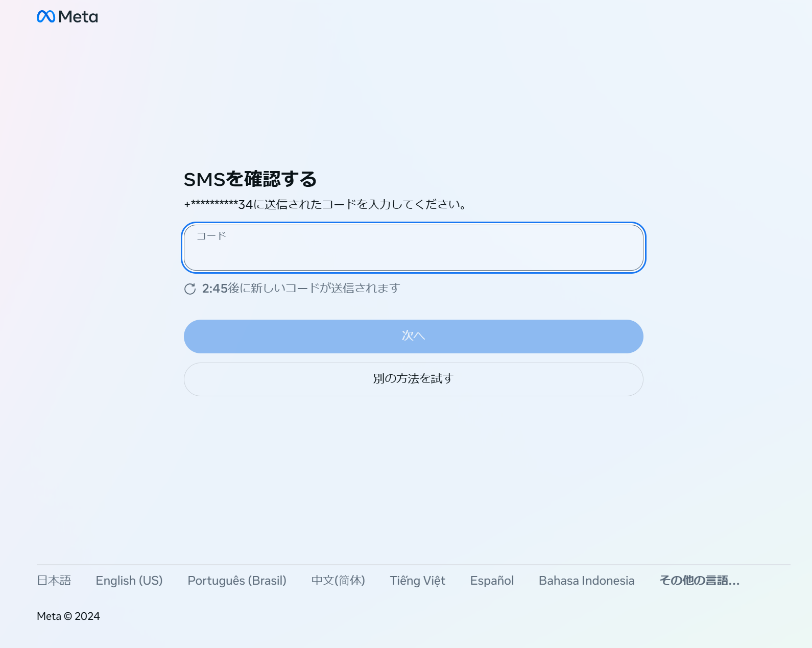Focus the コード input field
812x648 pixels.
(x=413, y=248)
